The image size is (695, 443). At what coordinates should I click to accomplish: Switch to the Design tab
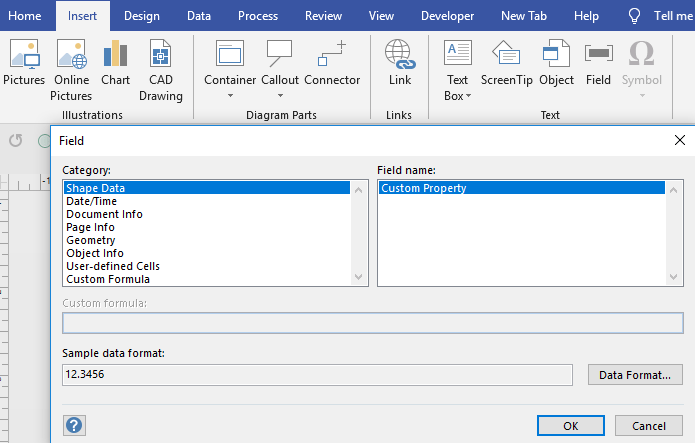[x=142, y=16]
